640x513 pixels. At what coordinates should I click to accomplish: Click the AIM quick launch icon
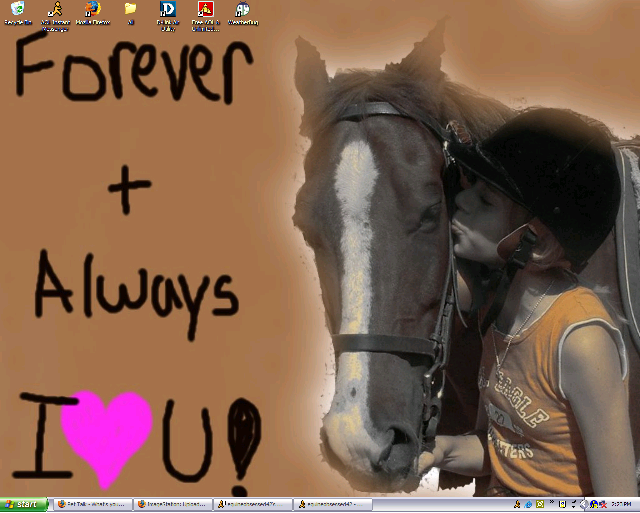pyautogui.click(x=517, y=504)
